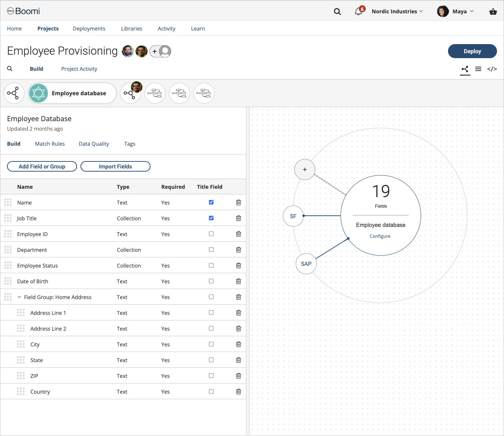Delete the Employee ID field

(239, 234)
